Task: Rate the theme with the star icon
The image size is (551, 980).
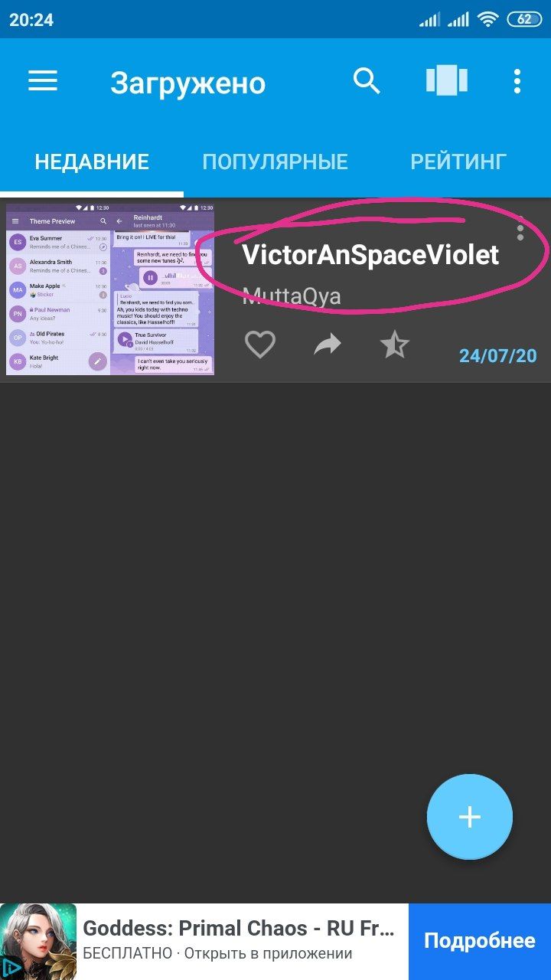Action: pos(395,345)
